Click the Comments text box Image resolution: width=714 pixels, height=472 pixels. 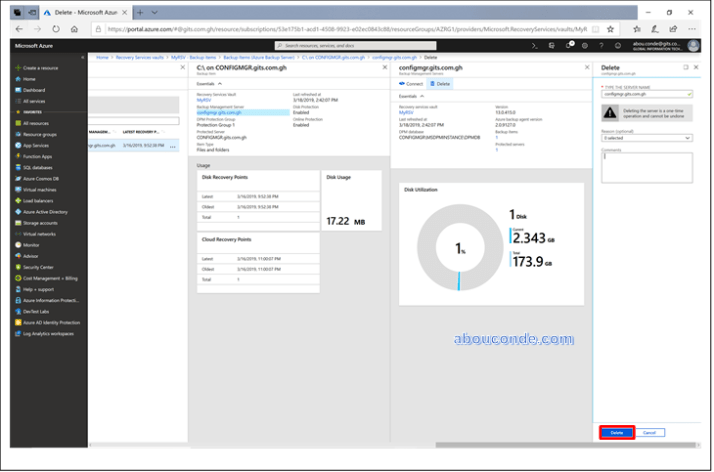coord(646,167)
